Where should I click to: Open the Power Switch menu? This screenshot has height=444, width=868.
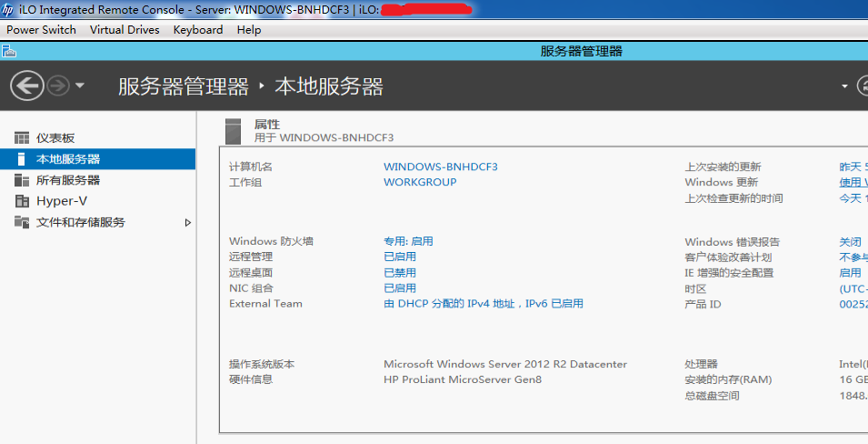(42, 30)
